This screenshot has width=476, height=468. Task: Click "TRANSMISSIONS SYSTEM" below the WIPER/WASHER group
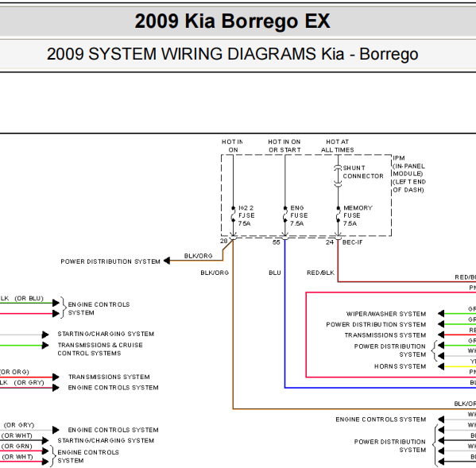coord(385,335)
